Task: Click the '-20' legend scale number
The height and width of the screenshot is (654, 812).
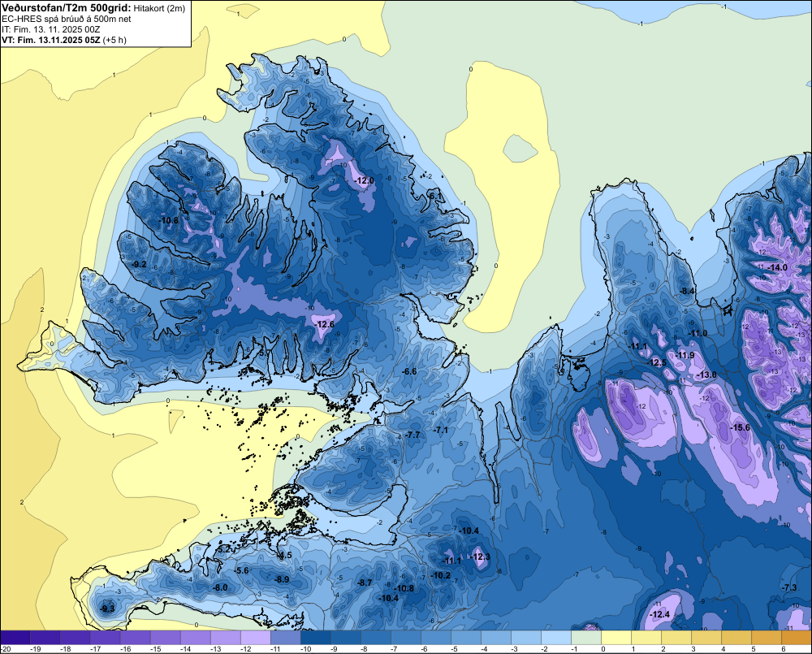Action: coord(6,649)
